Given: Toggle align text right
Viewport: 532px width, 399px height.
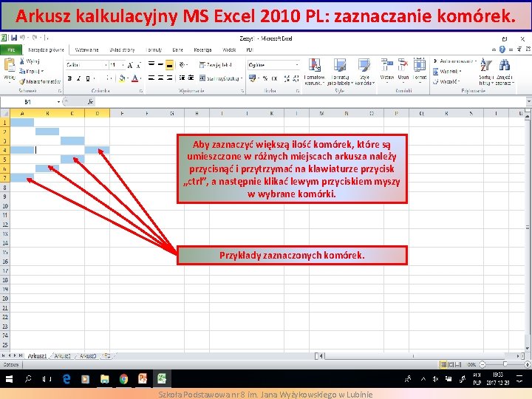Looking at the screenshot, I should (169, 78).
